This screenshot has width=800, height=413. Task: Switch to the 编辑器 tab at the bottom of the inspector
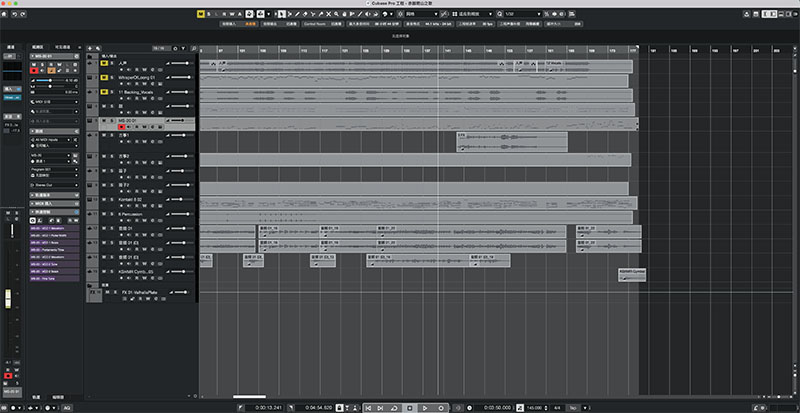(x=56, y=397)
